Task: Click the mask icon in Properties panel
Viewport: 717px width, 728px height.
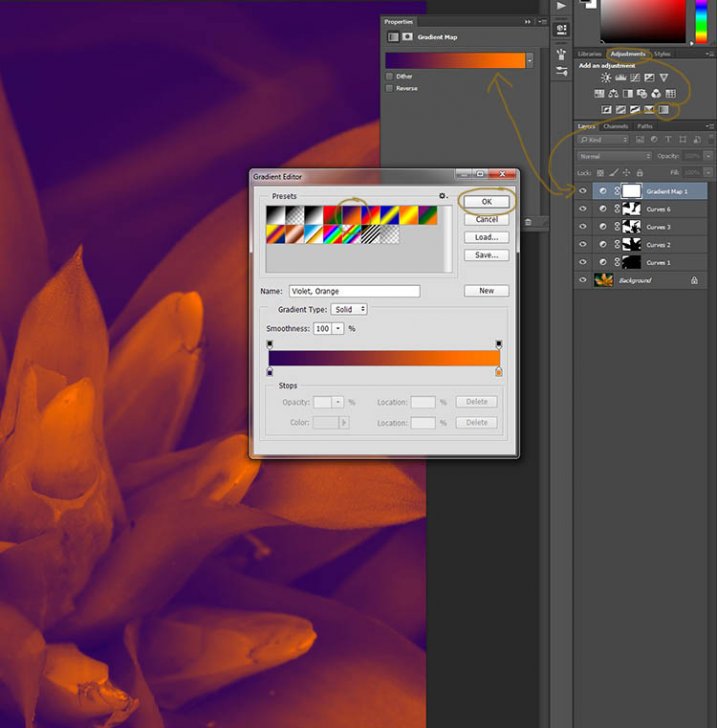Action: pos(407,37)
